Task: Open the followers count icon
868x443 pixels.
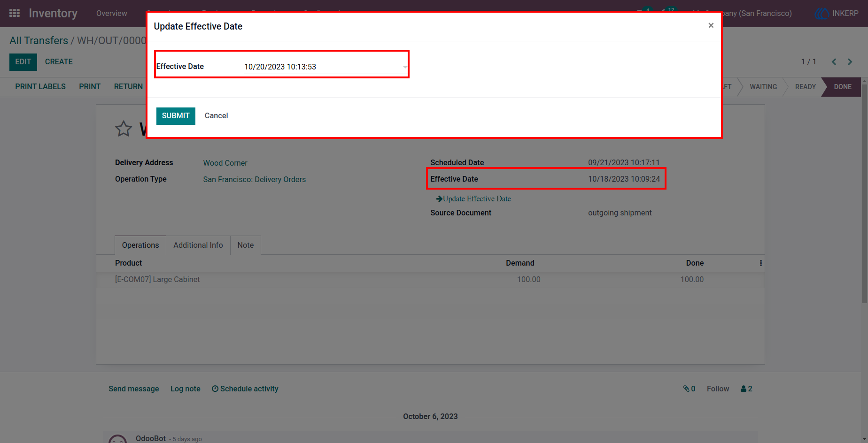Action: point(746,389)
